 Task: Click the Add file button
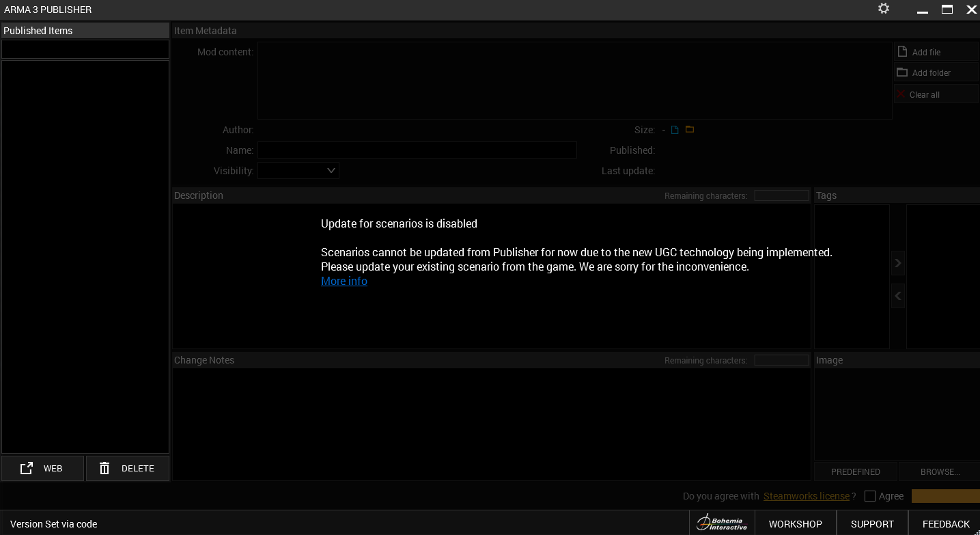point(936,52)
